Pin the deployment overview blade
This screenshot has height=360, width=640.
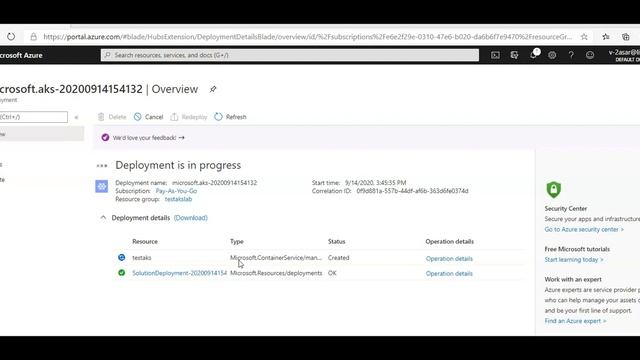[213, 89]
